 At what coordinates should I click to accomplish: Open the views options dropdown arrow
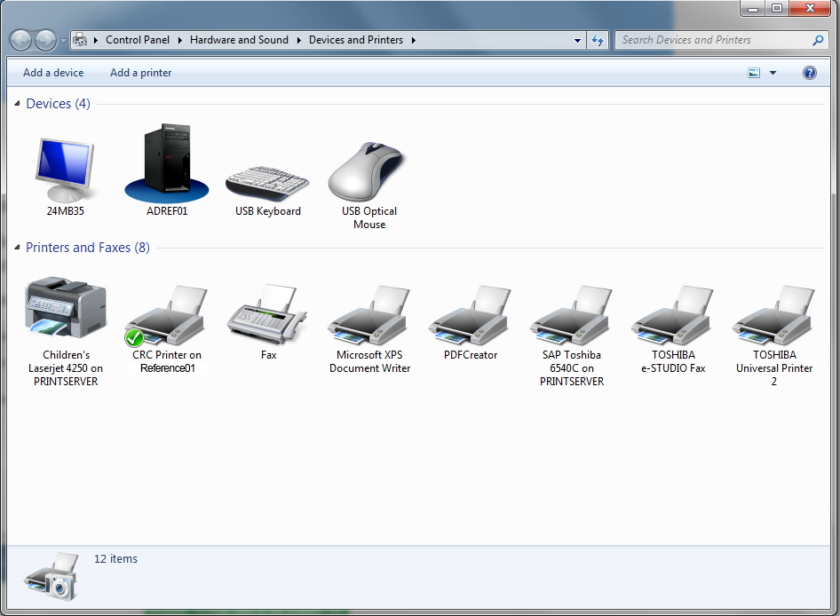point(772,72)
